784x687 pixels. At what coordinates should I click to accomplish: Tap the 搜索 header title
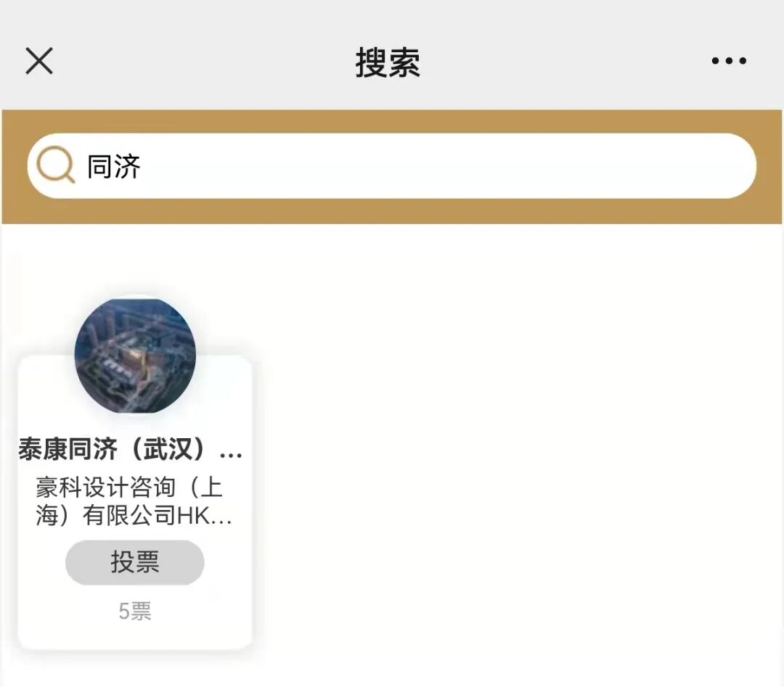click(x=388, y=62)
